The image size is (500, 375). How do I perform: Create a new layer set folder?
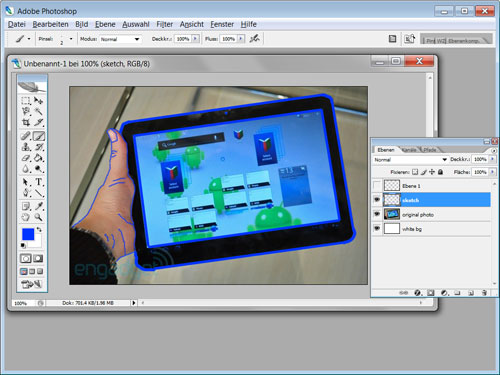click(457, 293)
